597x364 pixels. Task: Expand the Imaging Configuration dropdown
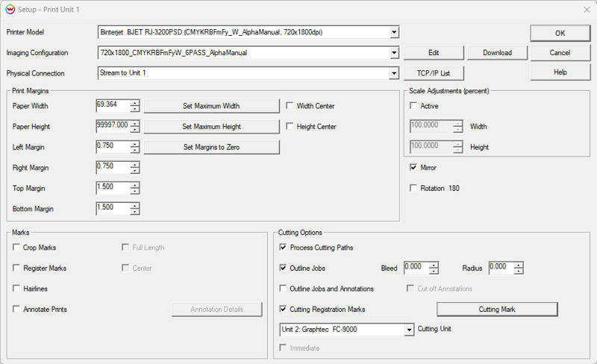tap(394, 53)
